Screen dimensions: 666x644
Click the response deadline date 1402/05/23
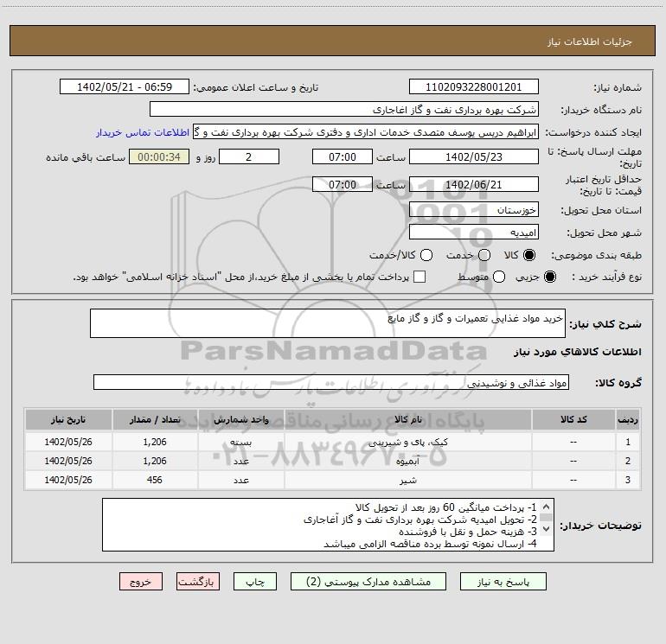tap(474, 157)
